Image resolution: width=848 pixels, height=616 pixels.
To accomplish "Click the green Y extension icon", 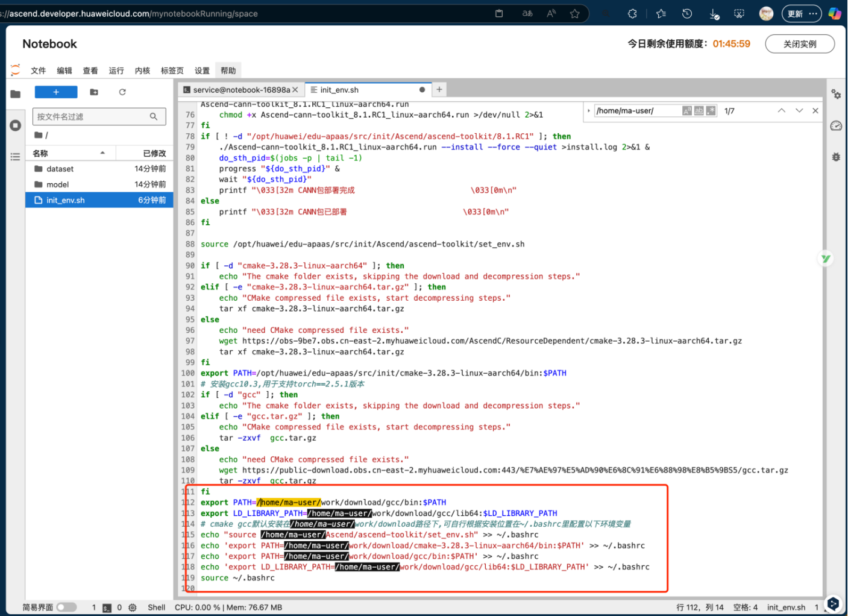I will coord(826,259).
